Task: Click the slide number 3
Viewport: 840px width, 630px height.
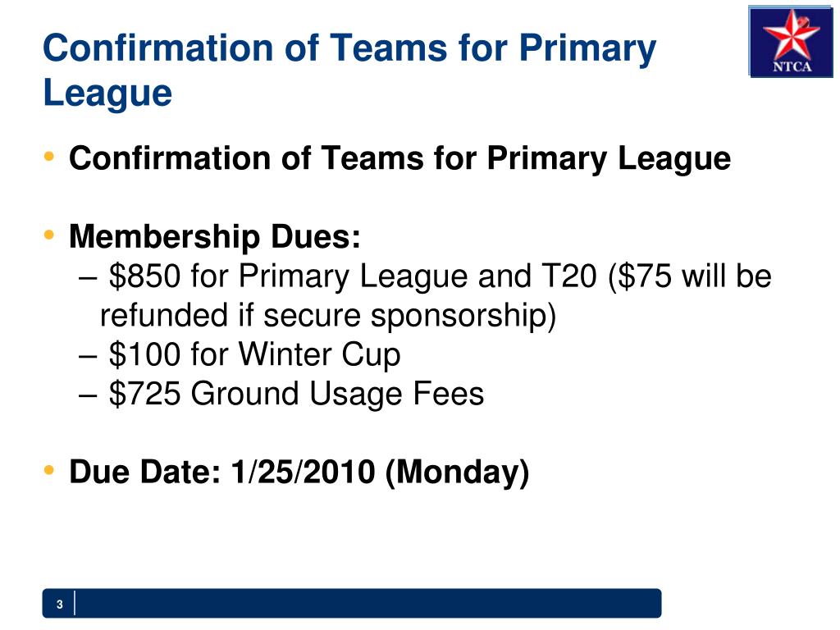Action: pos(59,605)
